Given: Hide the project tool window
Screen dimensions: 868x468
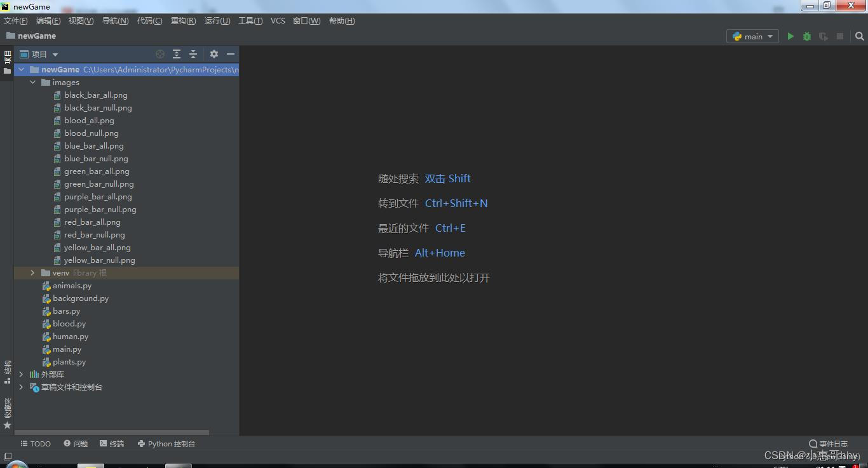Looking at the screenshot, I should 231,54.
